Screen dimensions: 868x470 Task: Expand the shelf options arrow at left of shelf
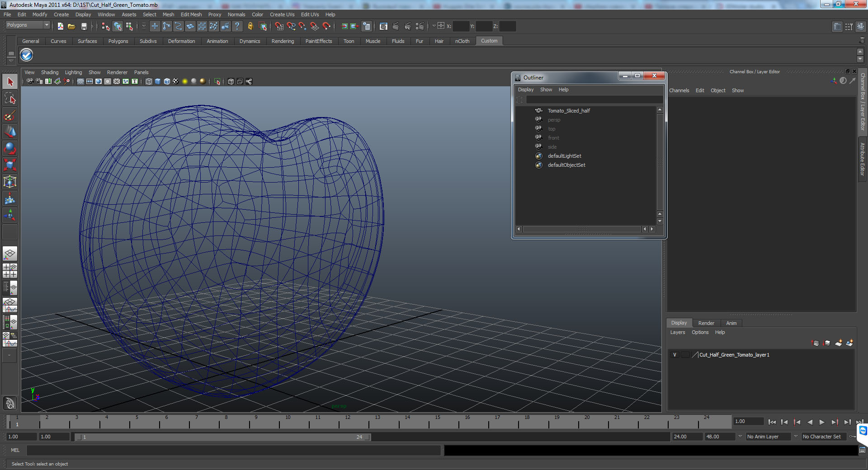pos(11,61)
